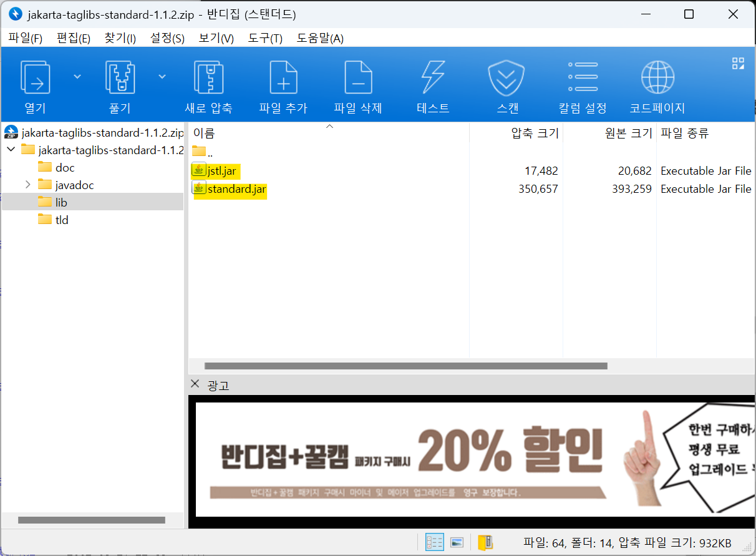Viewport: 756px width, 556px height.
Task: Open the 보기(V) menu
Action: pyautogui.click(x=216, y=38)
